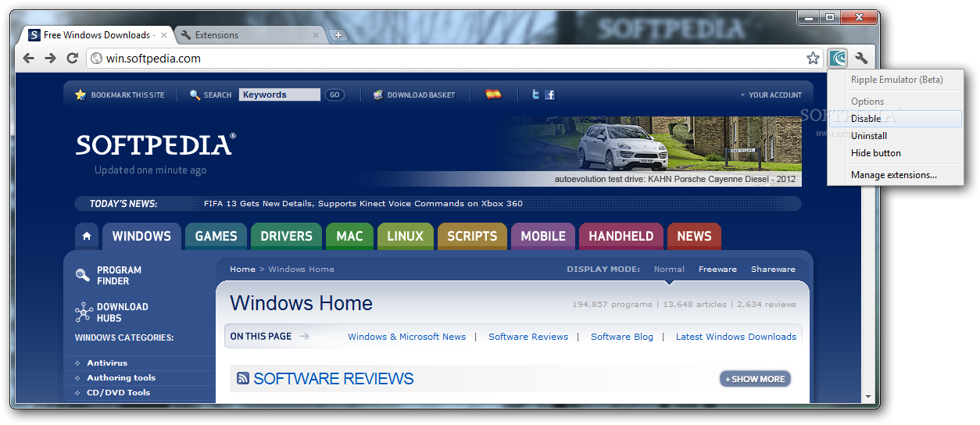Switch to the Extensions tab
Viewport: 980px width, 425px height.
tap(249, 35)
